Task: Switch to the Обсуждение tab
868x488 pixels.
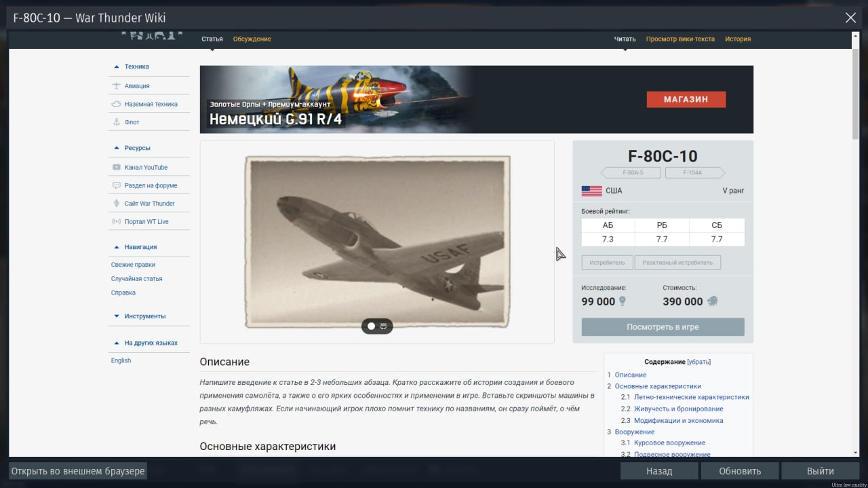Action: (x=252, y=39)
